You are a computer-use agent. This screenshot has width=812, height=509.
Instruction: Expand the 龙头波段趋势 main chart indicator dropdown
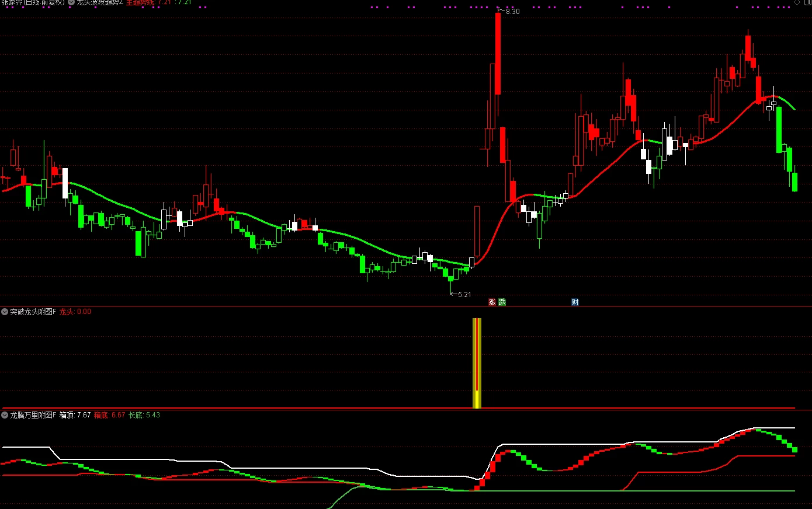click(x=71, y=2)
